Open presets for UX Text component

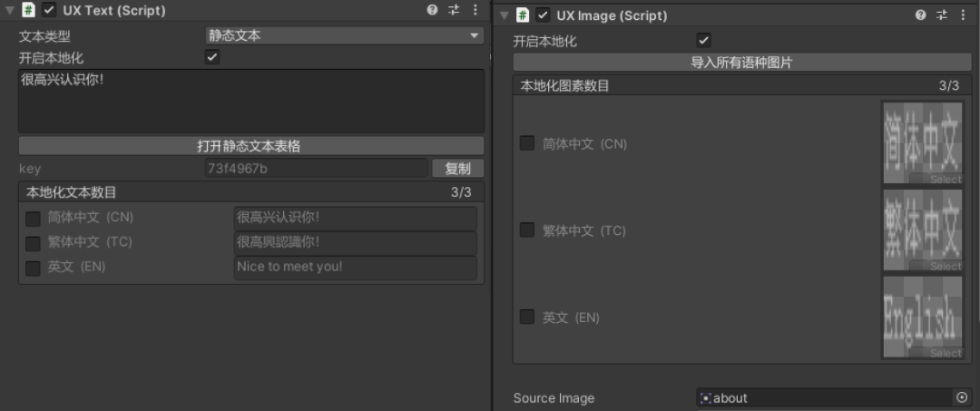click(x=454, y=10)
